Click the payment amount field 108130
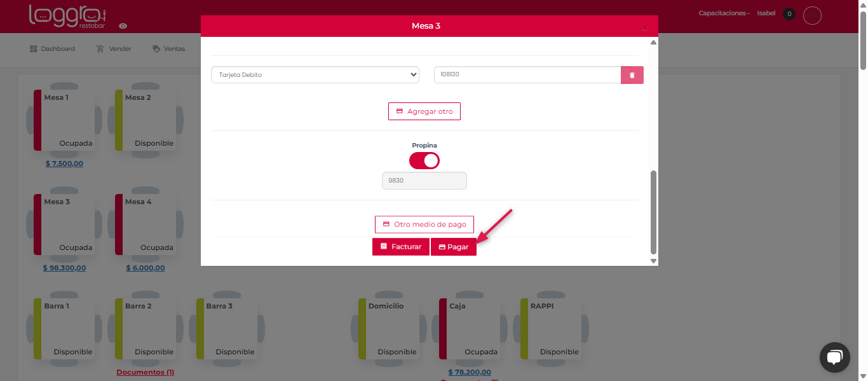The width and height of the screenshot is (868, 381). coord(527,75)
